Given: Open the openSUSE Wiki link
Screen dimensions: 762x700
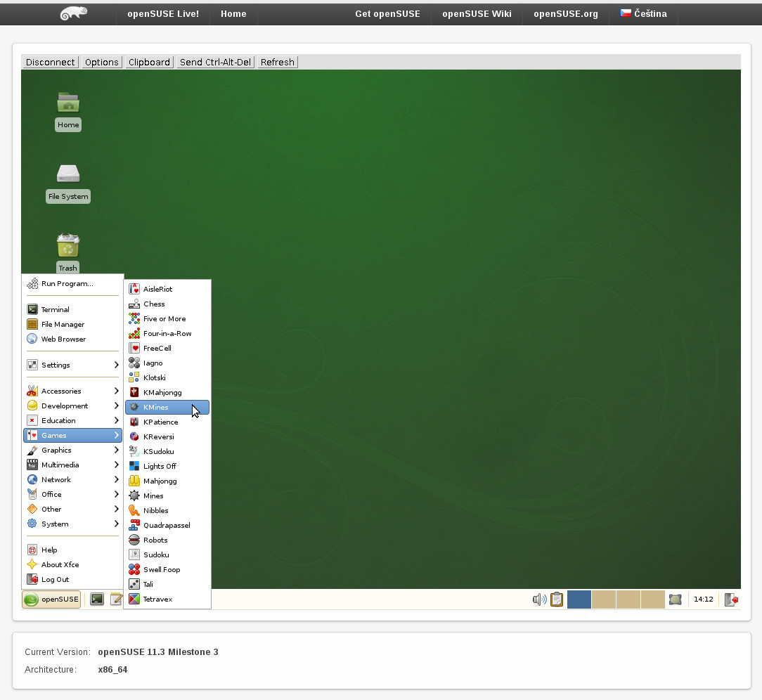Looking at the screenshot, I should [x=477, y=13].
